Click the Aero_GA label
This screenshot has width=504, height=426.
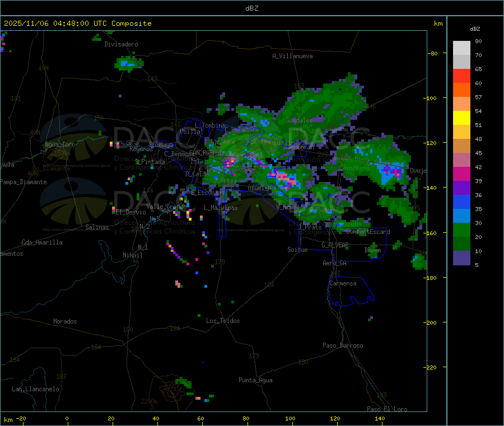pos(335,263)
